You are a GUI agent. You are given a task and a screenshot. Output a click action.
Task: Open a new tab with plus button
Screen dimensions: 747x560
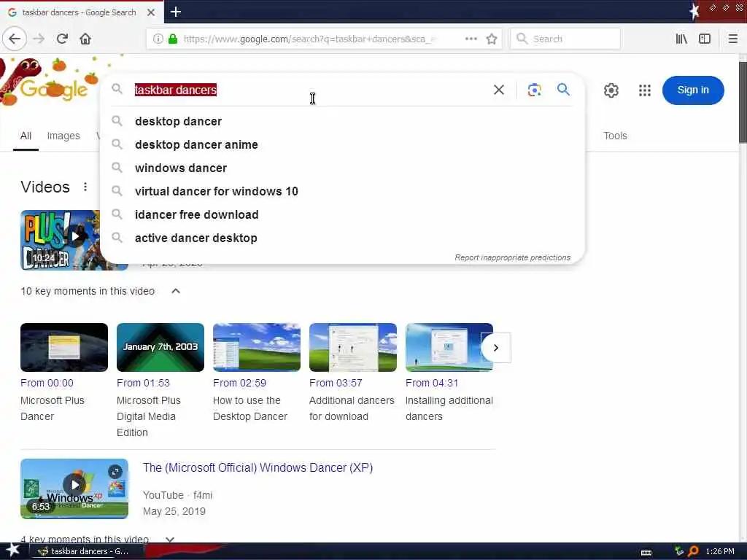[x=176, y=12]
